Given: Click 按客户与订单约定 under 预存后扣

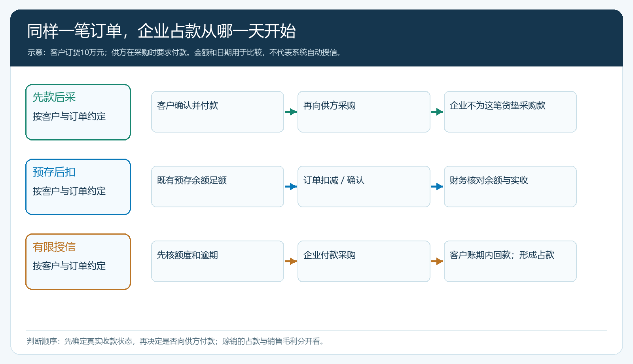Looking at the screenshot, I should [x=69, y=191].
